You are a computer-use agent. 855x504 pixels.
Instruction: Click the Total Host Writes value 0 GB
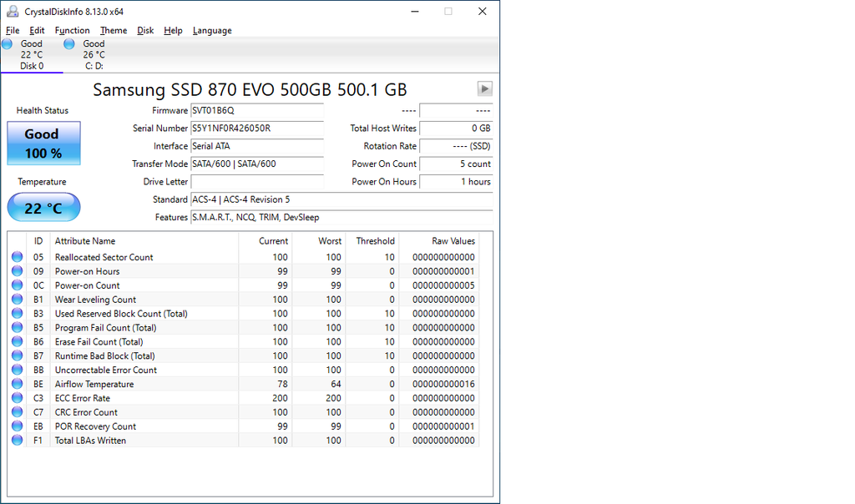(x=456, y=129)
